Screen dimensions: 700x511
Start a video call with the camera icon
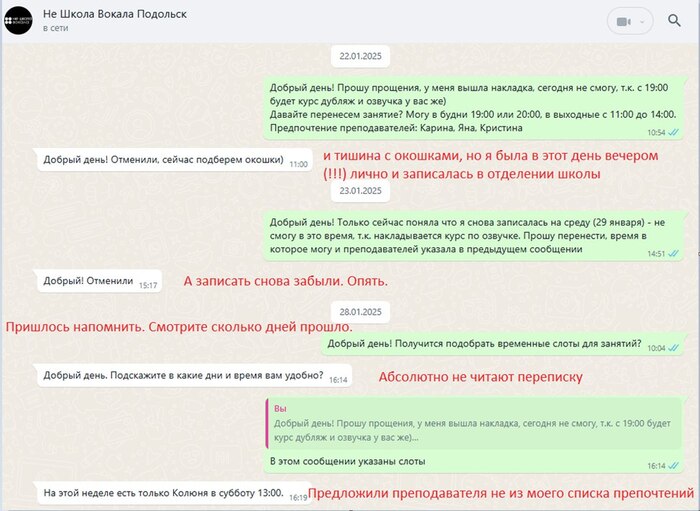[623, 21]
